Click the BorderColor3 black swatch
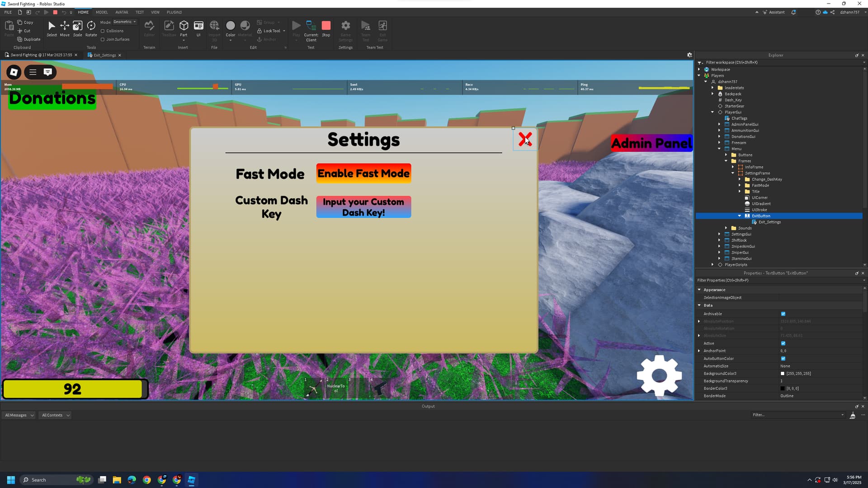868x488 pixels. [x=783, y=389]
